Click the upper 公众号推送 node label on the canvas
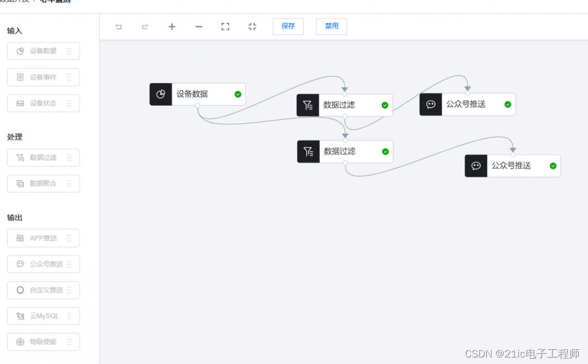The height and width of the screenshot is (364, 588). (465, 104)
